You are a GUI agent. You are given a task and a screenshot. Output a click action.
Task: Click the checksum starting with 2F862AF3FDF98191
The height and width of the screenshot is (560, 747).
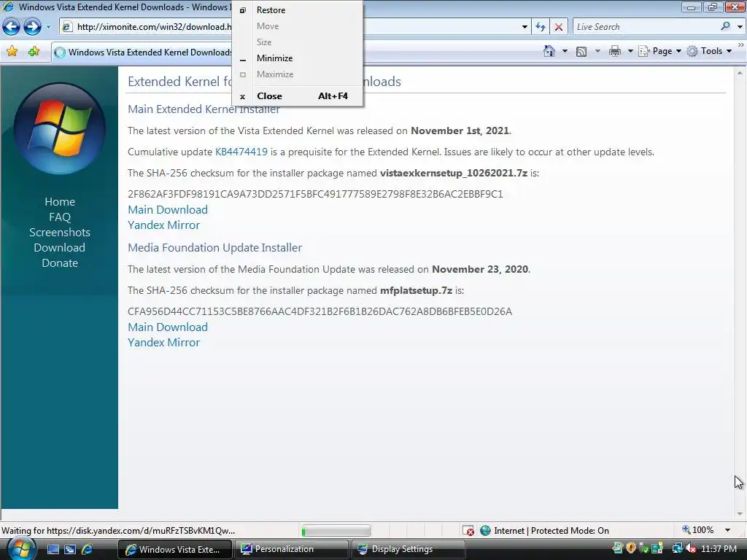click(315, 194)
